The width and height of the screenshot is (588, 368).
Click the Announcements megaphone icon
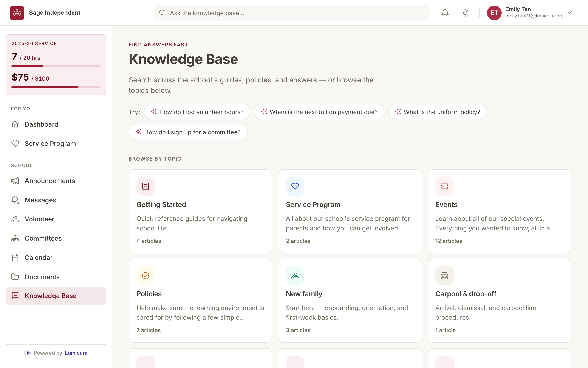click(15, 181)
